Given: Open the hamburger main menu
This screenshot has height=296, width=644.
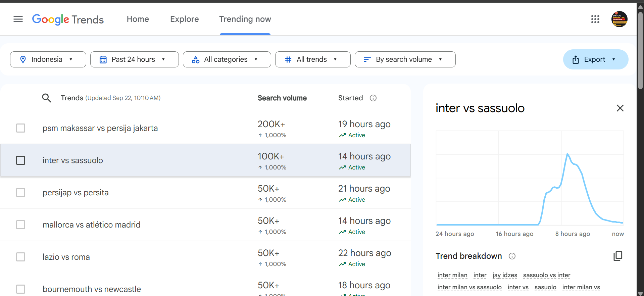Looking at the screenshot, I should pos(18,19).
